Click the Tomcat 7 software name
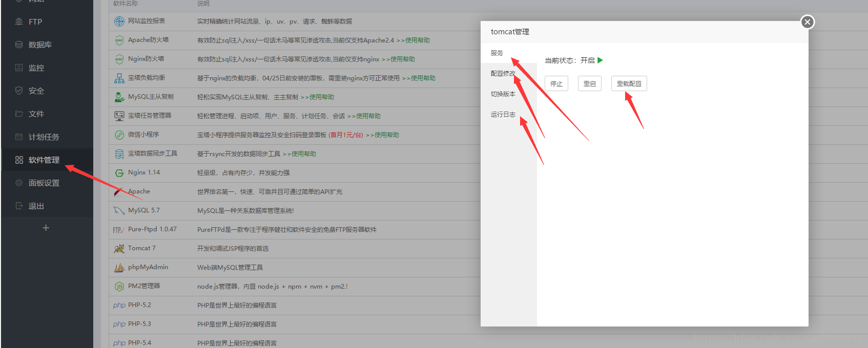 pos(142,248)
